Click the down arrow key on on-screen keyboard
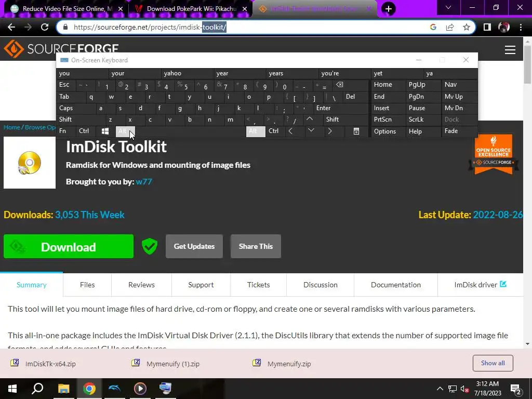 pos(311,130)
